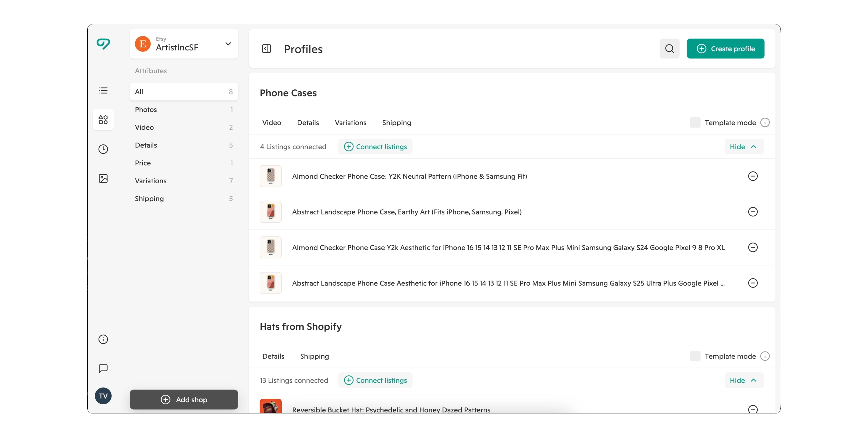Collapse Hats from Shopify listings with Hide
868x438 pixels.
744,380
